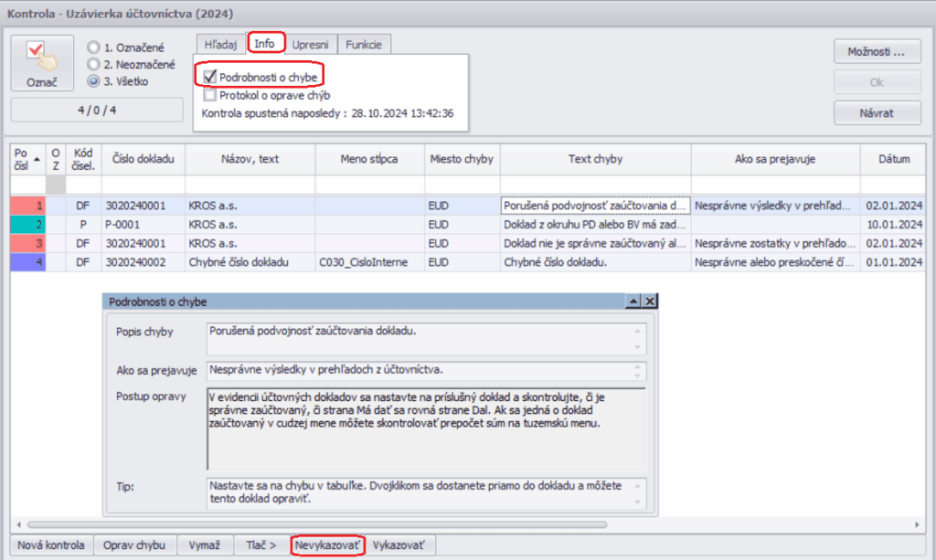Open the Možnosti ... options button

[x=877, y=51]
